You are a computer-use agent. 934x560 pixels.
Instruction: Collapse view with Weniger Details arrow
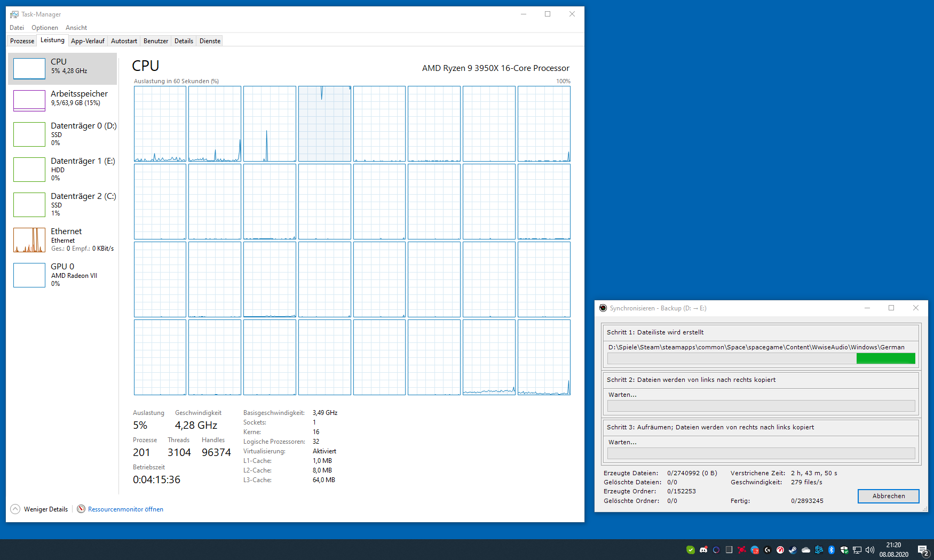click(x=15, y=509)
